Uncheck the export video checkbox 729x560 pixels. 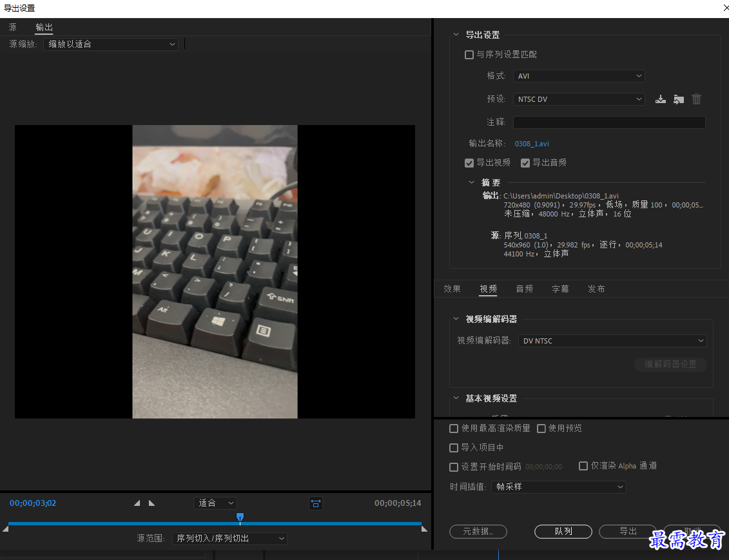pyautogui.click(x=469, y=162)
